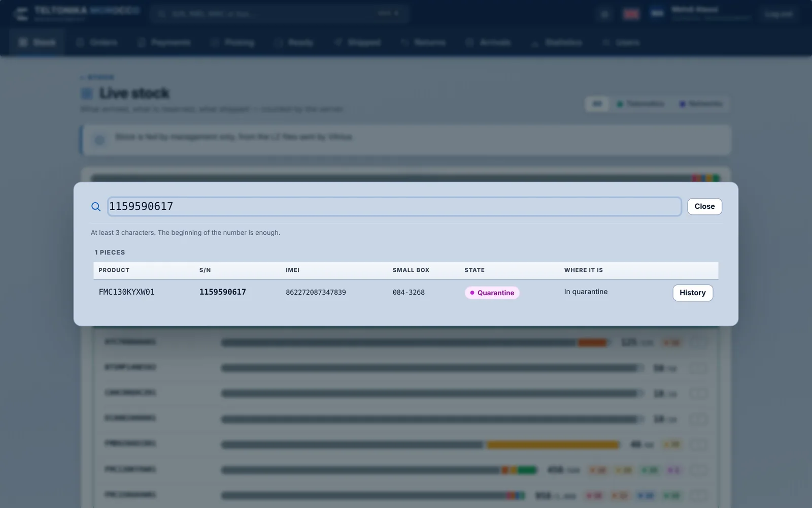Open the Statistics tab in background navigation
The height and width of the screenshot is (508, 812).
coord(557,42)
